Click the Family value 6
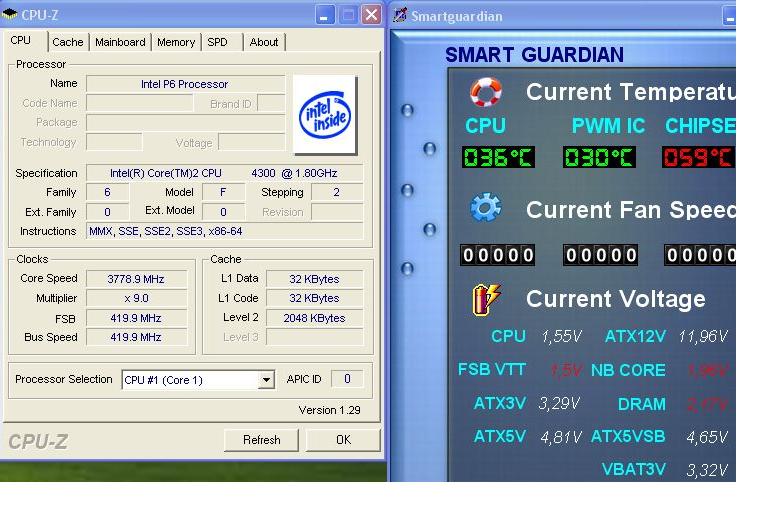The height and width of the screenshot is (531, 776). pyautogui.click(x=107, y=192)
